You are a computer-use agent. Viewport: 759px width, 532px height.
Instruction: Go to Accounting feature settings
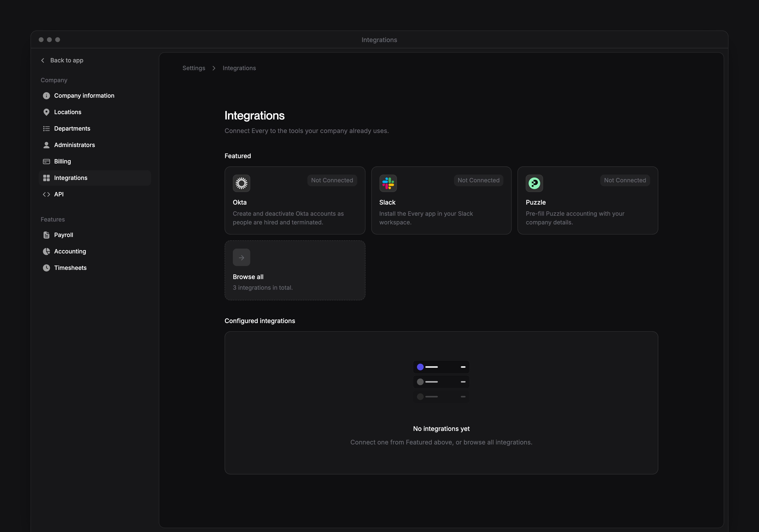click(95, 252)
